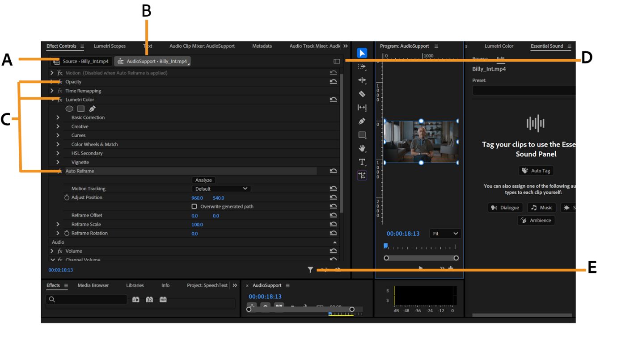Assign the Ambience audio type
The width and height of the screenshot is (617, 364).
tap(536, 220)
